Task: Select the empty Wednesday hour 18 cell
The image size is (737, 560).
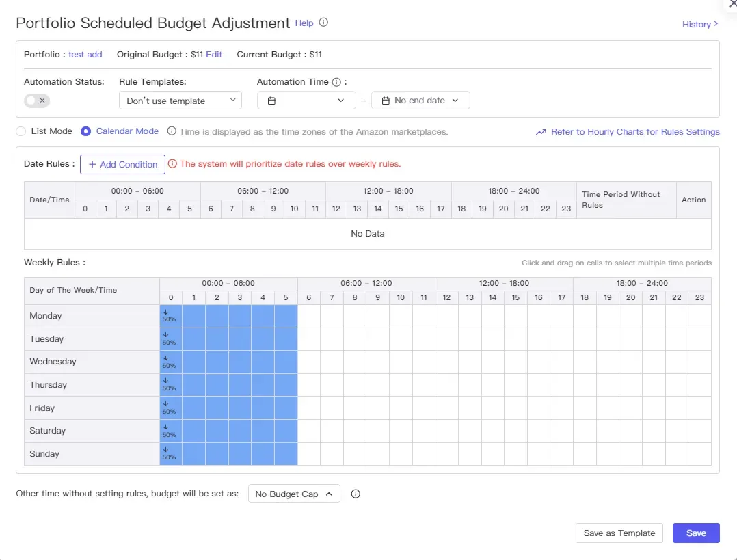Action: click(x=585, y=362)
